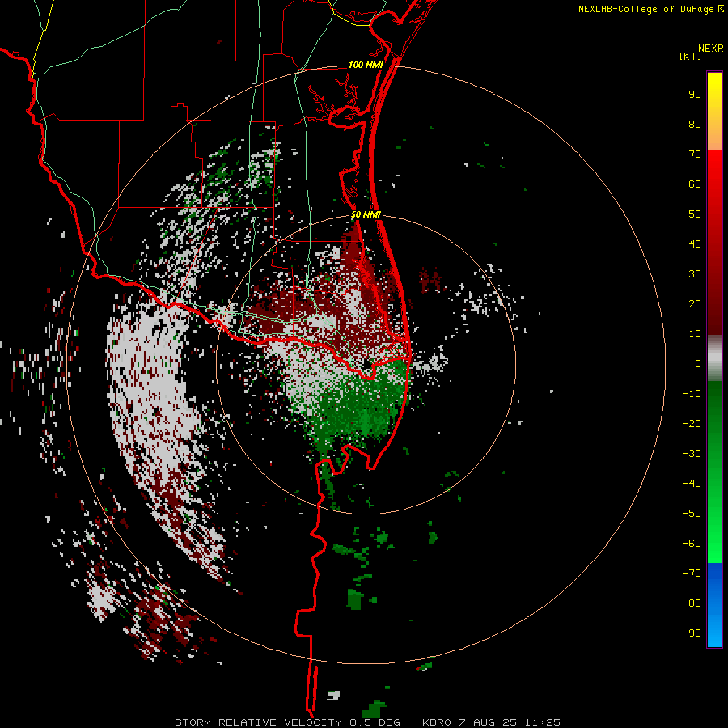Click the blue segment of the color bar

(x=714, y=605)
